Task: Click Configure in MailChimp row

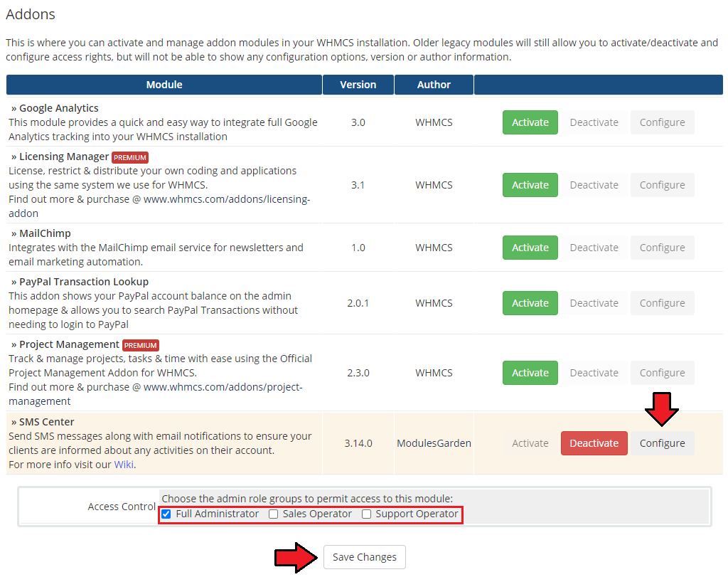Action: [x=662, y=248]
